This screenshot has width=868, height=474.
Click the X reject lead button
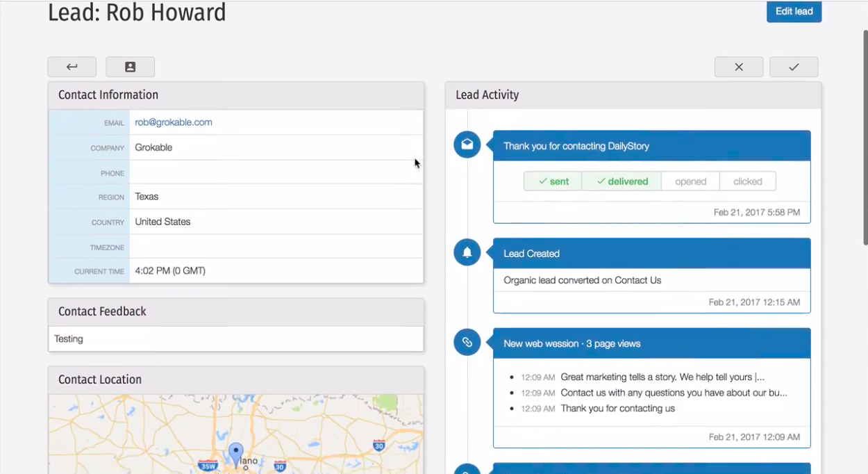point(739,67)
